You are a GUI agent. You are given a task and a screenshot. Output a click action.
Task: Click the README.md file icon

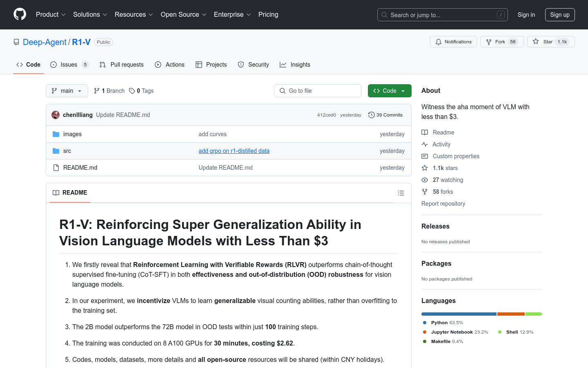[x=56, y=168]
